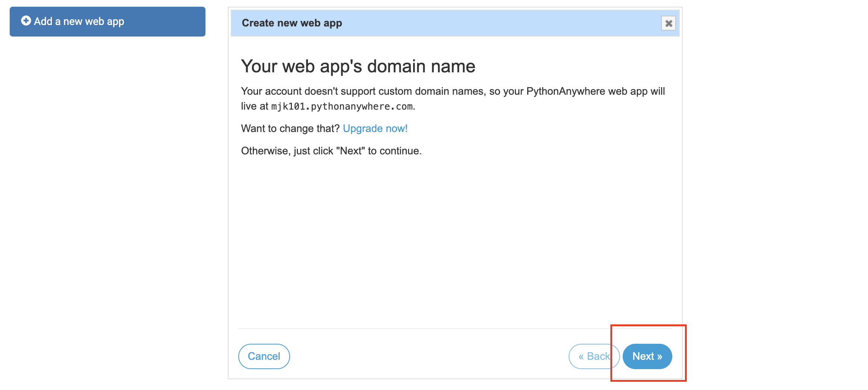868x390 pixels.
Task: Click the heading Your web app's domain name
Action: 358,67
